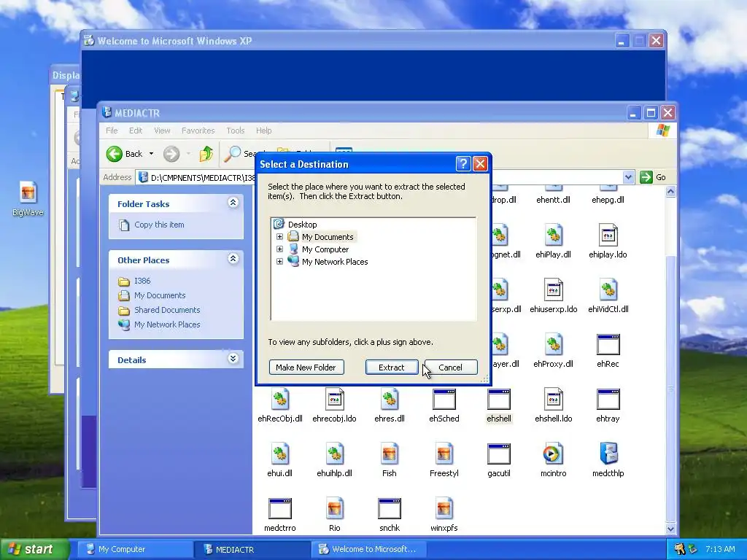Screen dimensions: 747x560
Task: Select the ehiuserxp.ldo file
Action: [x=553, y=296]
